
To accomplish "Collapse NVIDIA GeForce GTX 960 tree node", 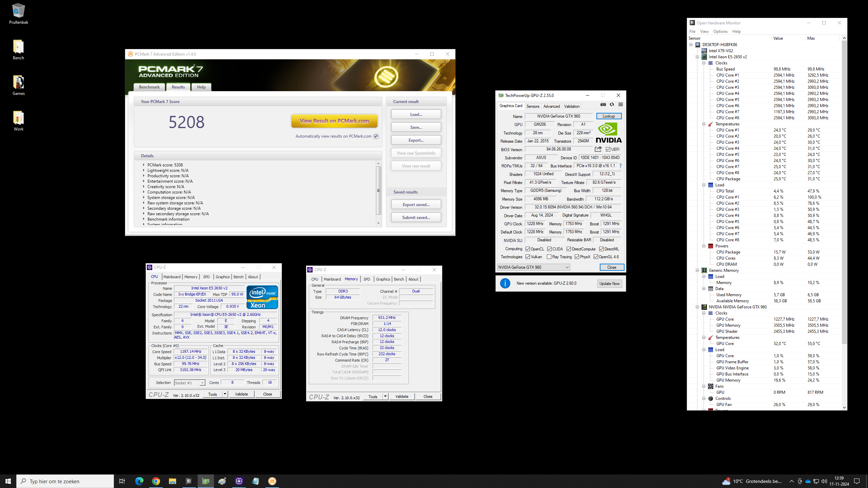I will [x=697, y=307].
